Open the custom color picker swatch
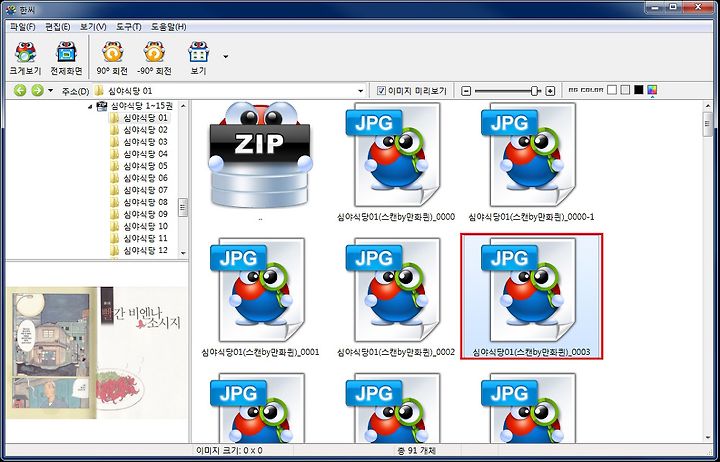The image size is (720, 462). 652,90
